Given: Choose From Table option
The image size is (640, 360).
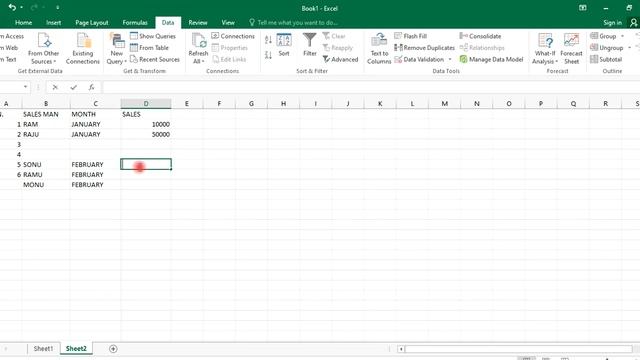Looking at the screenshot, I should [x=149, y=48].
